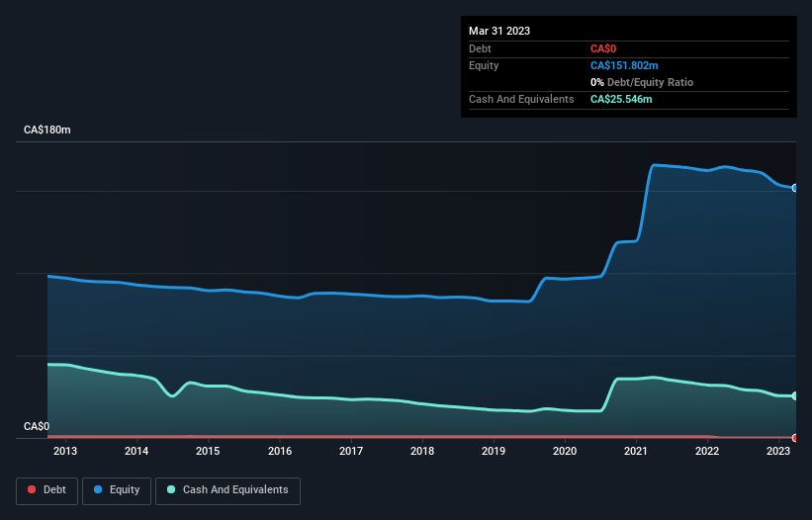
Task: Click the 2019 x-axis label
Action: pyautogui.click(x=494, y=451)
